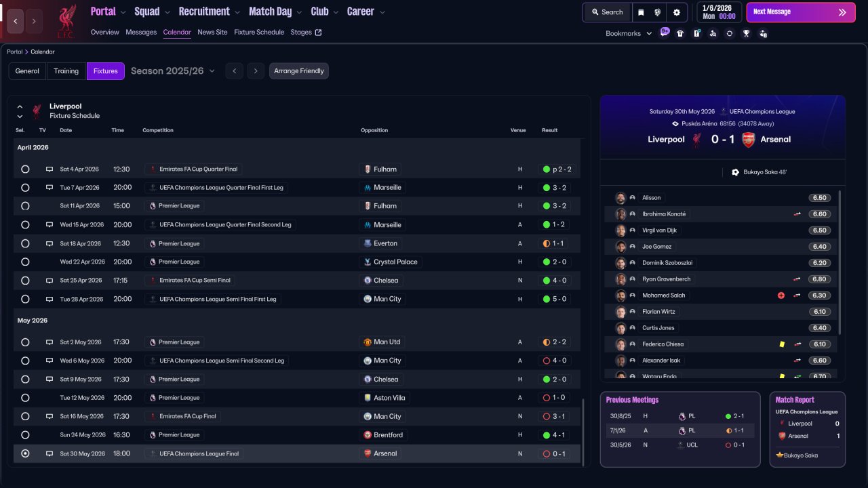Click the Liverpool club crest in the header

coord(66,21)
